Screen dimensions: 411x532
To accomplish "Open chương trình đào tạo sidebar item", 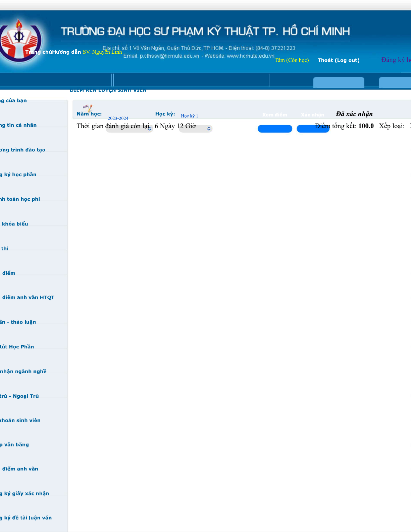I will click(x=22, y=150).
